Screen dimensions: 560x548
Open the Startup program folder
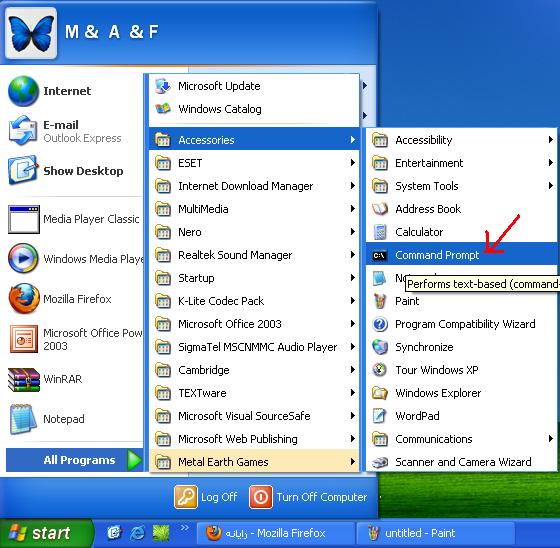click(254, 278)
